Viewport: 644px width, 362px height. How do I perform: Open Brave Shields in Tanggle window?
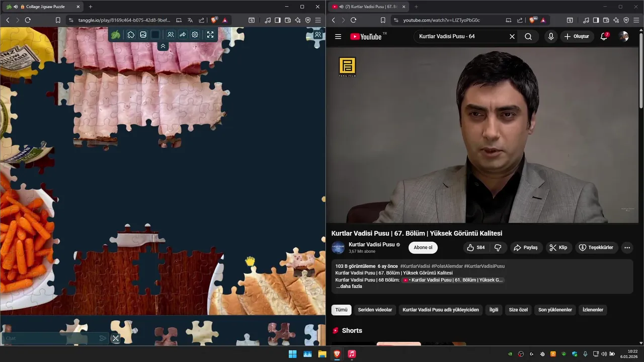[x=214, y=20]
